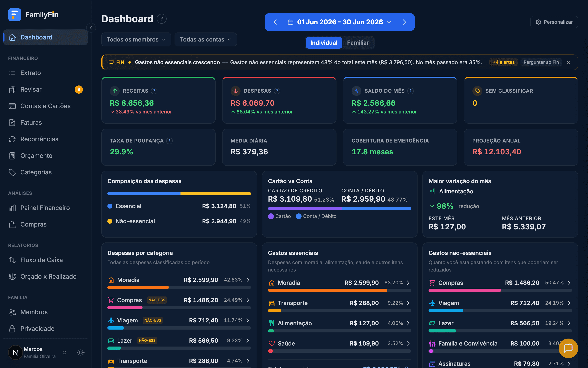Open the Todas as contas dropdown
The width and height of the screenshot is (588, 368).
[206, 39]
